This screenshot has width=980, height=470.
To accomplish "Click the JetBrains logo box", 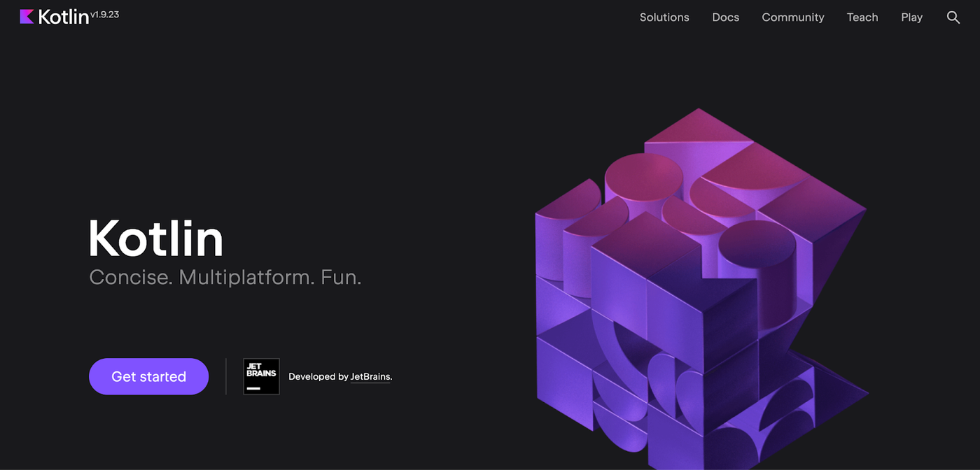I will coord(261,376).
